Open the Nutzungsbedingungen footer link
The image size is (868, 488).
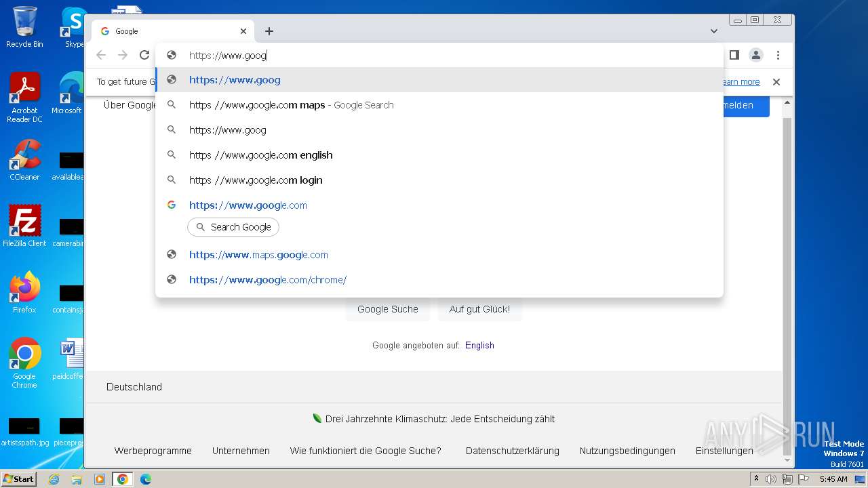click(627, 451)
